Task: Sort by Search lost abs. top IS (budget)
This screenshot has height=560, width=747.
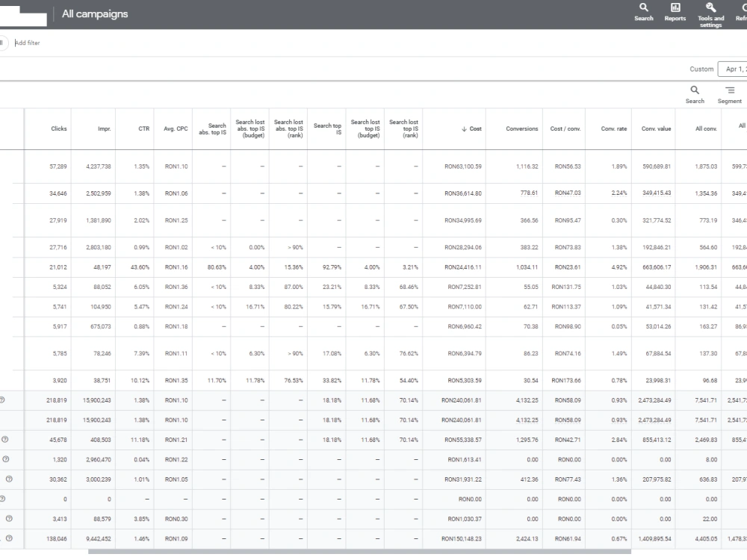Action: point(250,128)
